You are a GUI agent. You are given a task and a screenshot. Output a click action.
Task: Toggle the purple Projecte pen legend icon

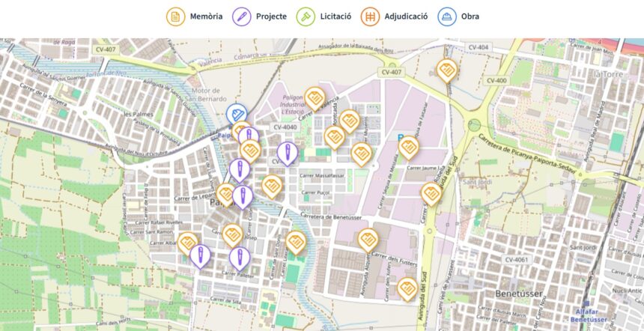coord(242,16)
